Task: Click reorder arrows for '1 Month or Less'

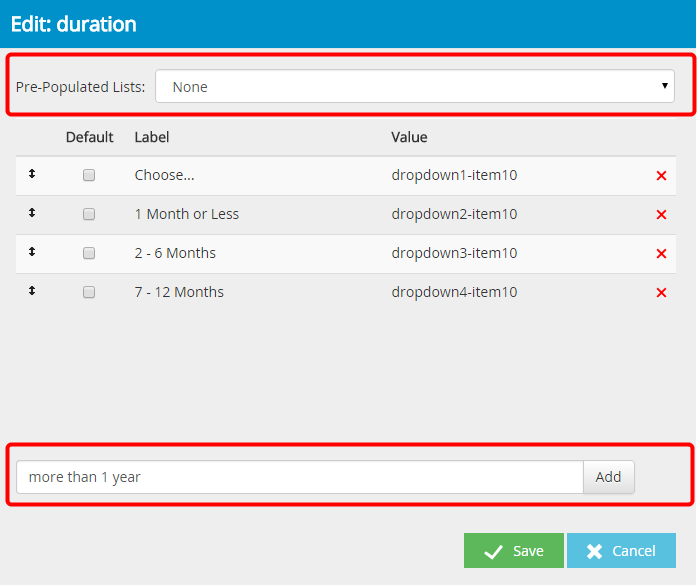Action: pyautogui.click(x=32, y=213)
